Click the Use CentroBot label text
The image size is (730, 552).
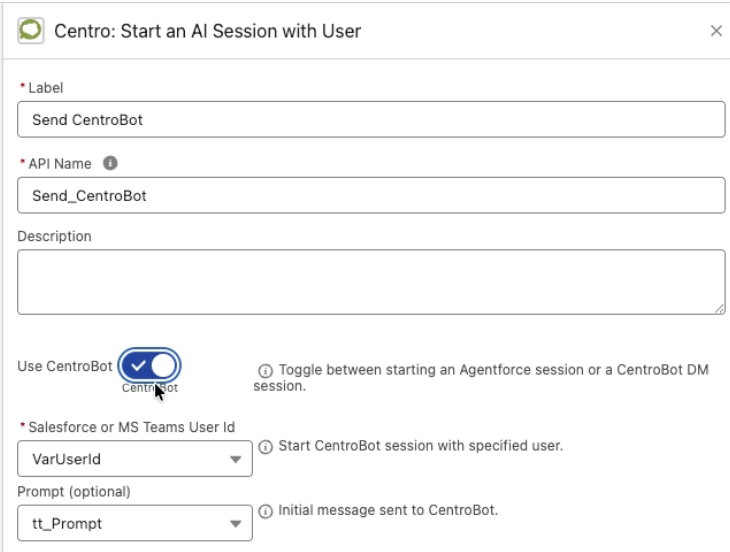[65, 366]
